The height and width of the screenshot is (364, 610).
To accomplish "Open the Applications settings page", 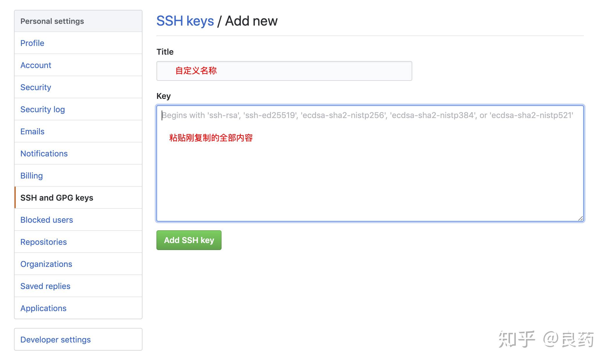I will 43,308.
